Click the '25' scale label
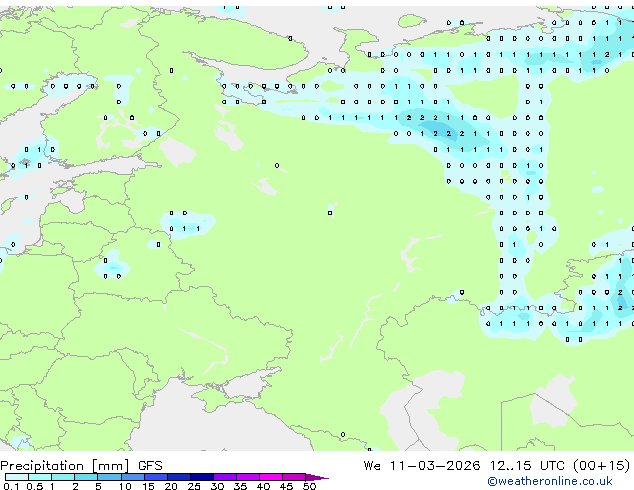 (x=194, y=486)
